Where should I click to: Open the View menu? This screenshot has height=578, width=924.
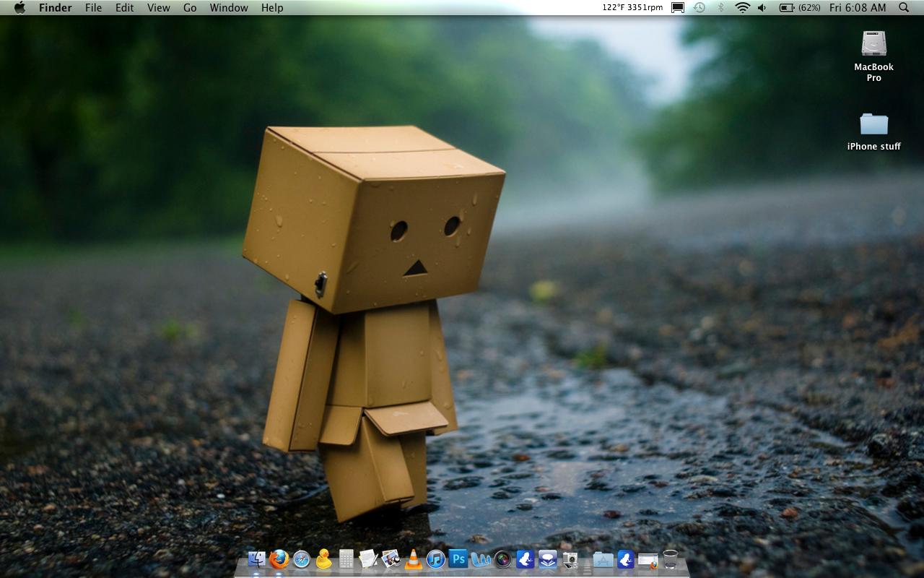point(159,8)
